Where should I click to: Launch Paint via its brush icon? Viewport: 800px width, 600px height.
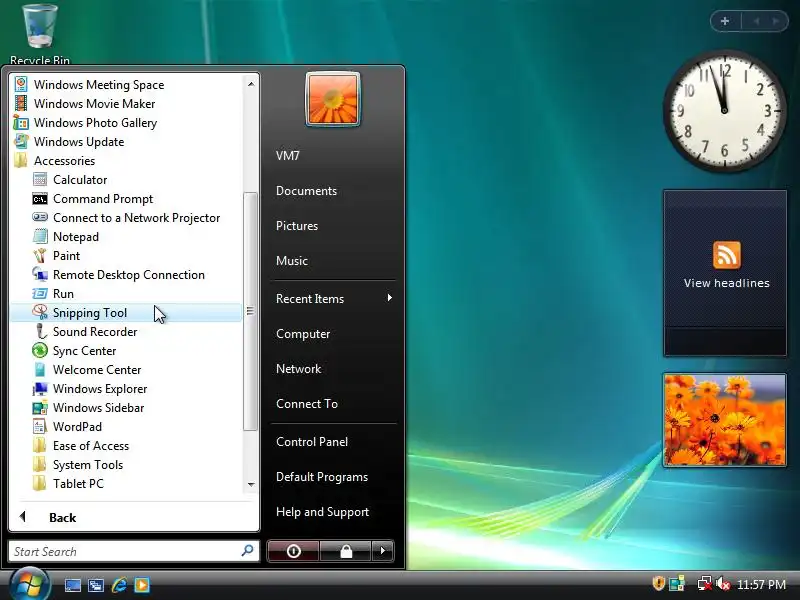pos(40,255)
